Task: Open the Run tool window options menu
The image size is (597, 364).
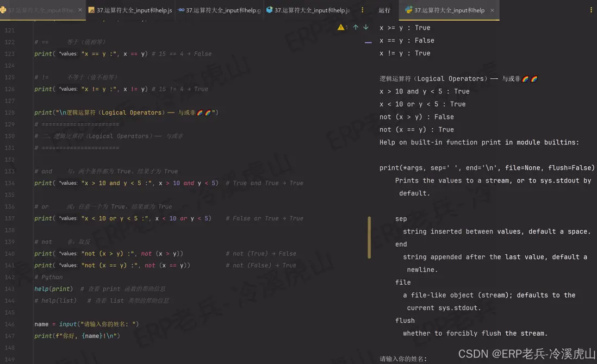Action: 591,10
